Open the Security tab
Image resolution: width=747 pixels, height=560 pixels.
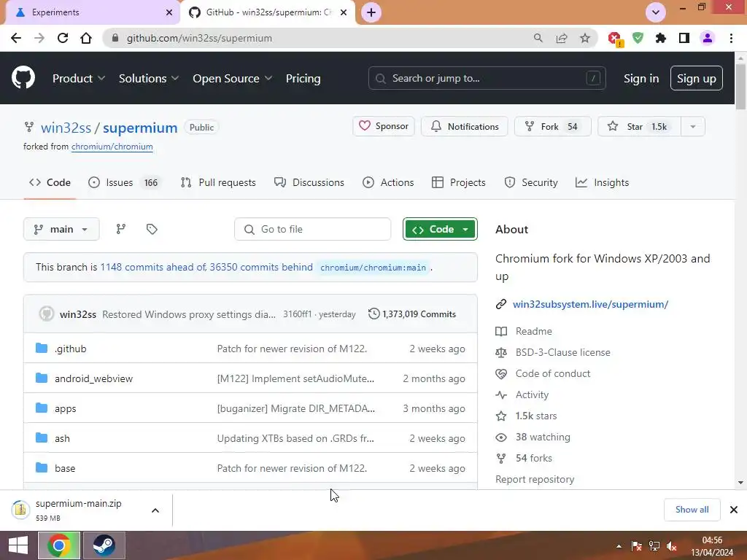pyautogui.click(x=531, y=182)
